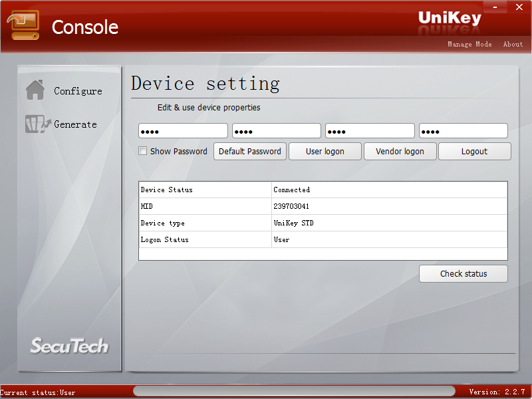
Task: Focus the third password field
Action: click(x=370, y=131)
